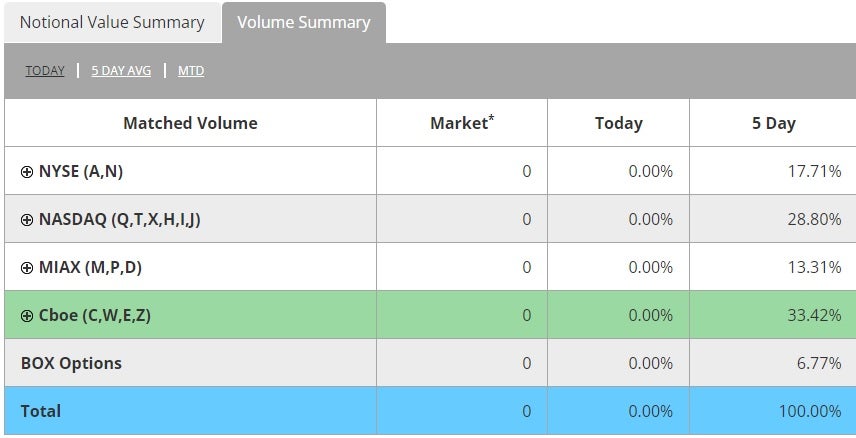Click Total 5 Day value 100.00%
Viewport: 856px width, 438px height.
(x=810, y=411)
